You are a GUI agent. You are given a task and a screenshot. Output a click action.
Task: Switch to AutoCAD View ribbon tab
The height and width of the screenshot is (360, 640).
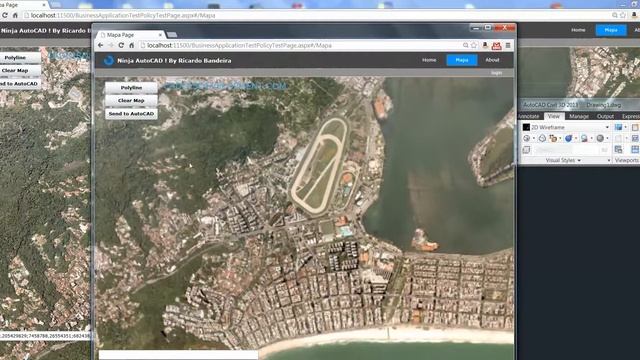click(554, 116)
